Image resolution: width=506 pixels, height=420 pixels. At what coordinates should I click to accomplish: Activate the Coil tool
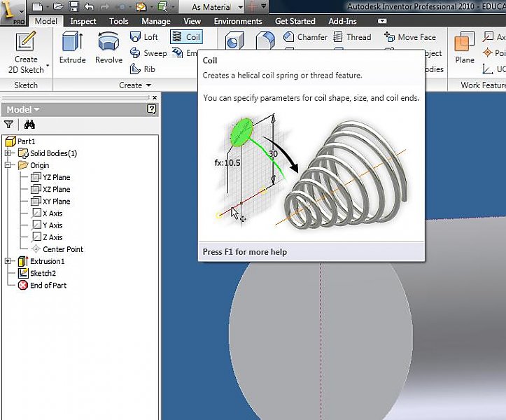(x=187, y=37)
